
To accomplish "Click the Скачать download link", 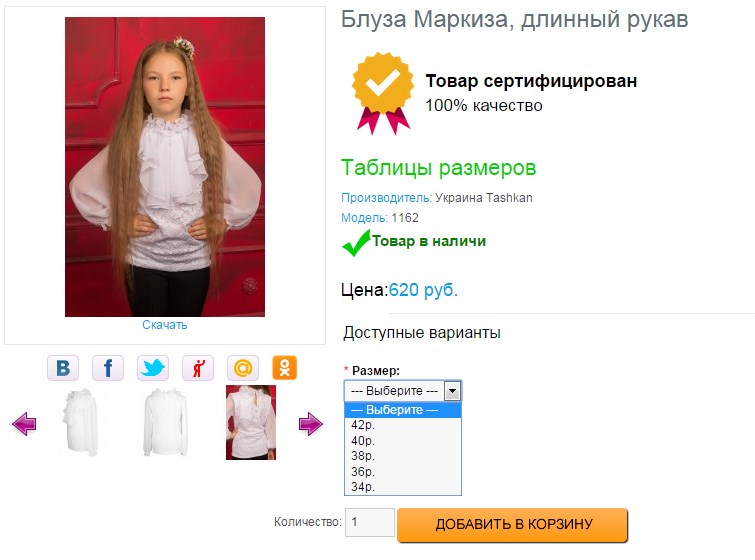I will [164, 325].
